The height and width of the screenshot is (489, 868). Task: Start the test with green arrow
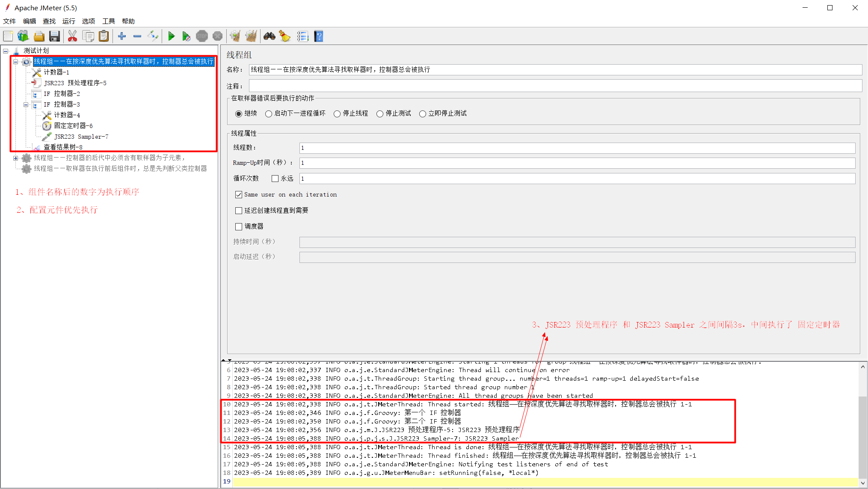pos(171,36)
